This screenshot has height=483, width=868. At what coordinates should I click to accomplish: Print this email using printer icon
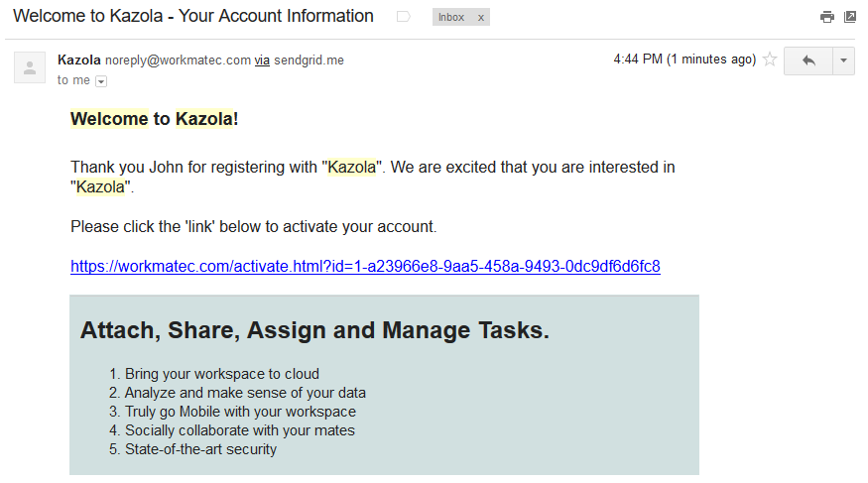(827, 17)
